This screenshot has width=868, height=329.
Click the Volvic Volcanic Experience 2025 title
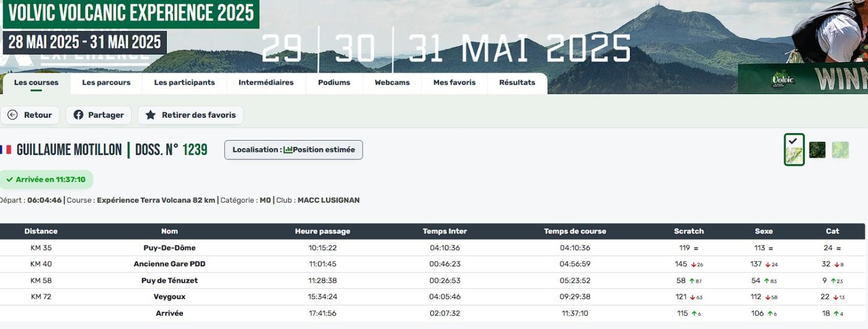click(x=131, y=13)
